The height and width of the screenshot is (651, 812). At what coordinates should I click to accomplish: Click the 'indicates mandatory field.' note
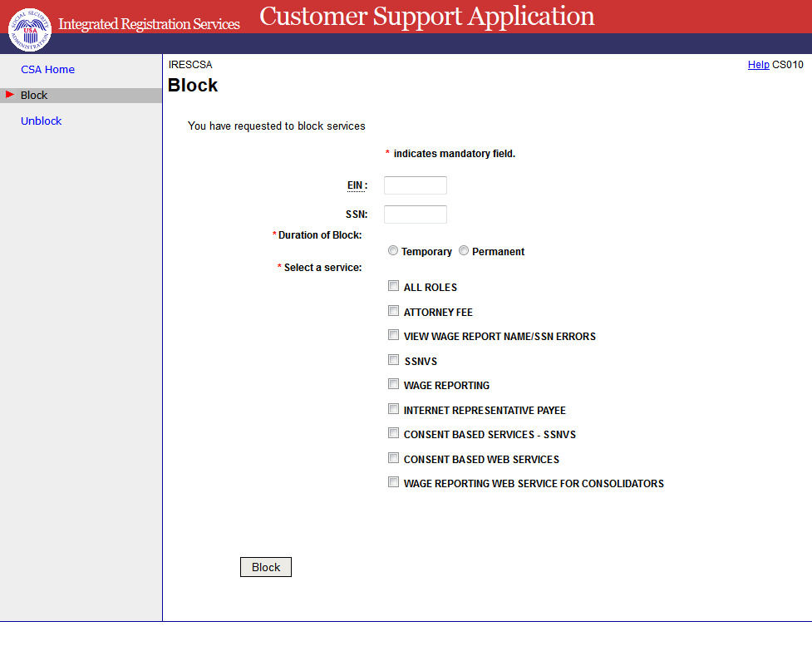454,154
